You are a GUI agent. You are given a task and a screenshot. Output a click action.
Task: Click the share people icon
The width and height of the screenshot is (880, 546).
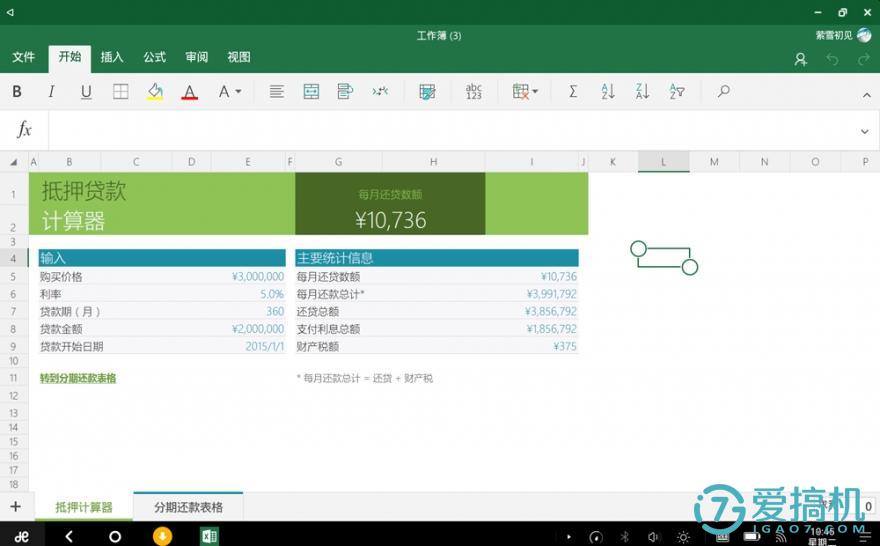[x=801, y=59]
